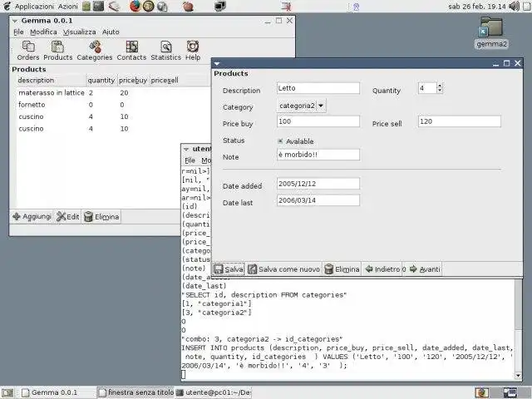Click Salva come nuovo button
This screenshot has height=399, width=532.
[x=283, y=269]
